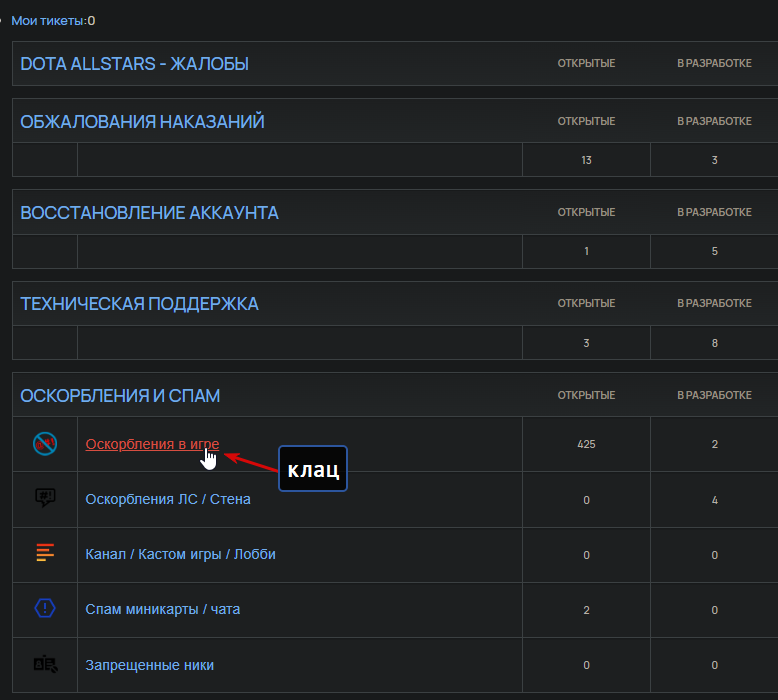
Task: Click in-progress count 8 in ТЕХНИЧЕСКАЯ ПОДДЕРЖКА
Action: click(x=714, y=343)
